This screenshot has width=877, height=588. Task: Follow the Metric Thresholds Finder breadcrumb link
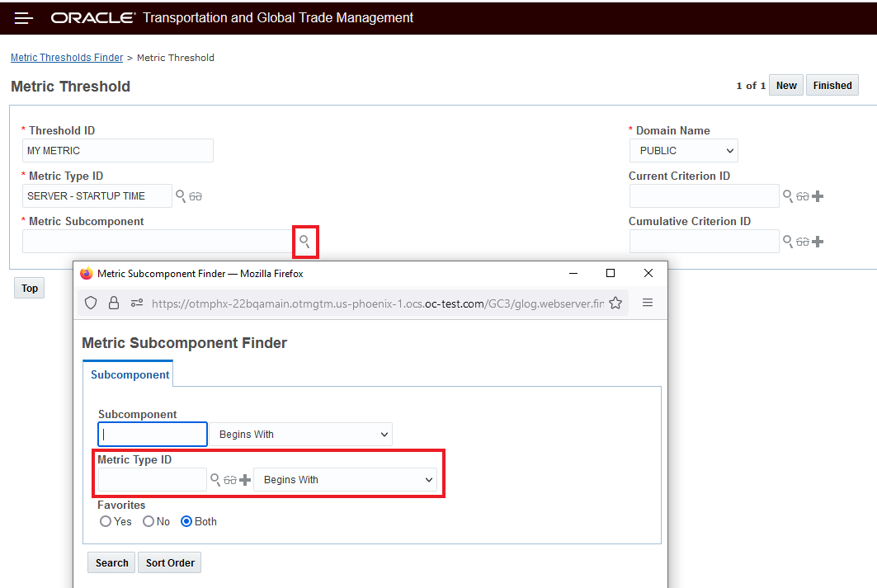[67, 58]
